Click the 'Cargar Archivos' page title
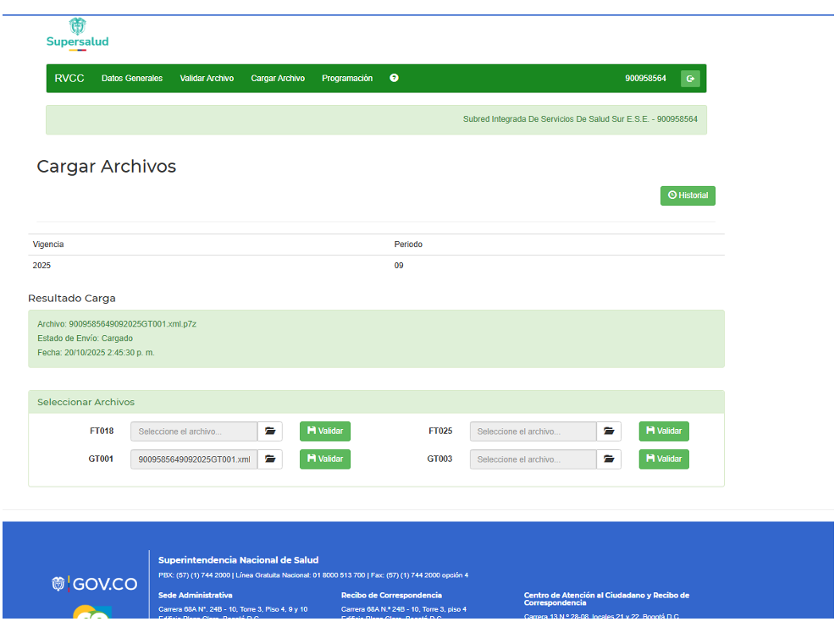This screenshot has height=627, width=840. 106,167
